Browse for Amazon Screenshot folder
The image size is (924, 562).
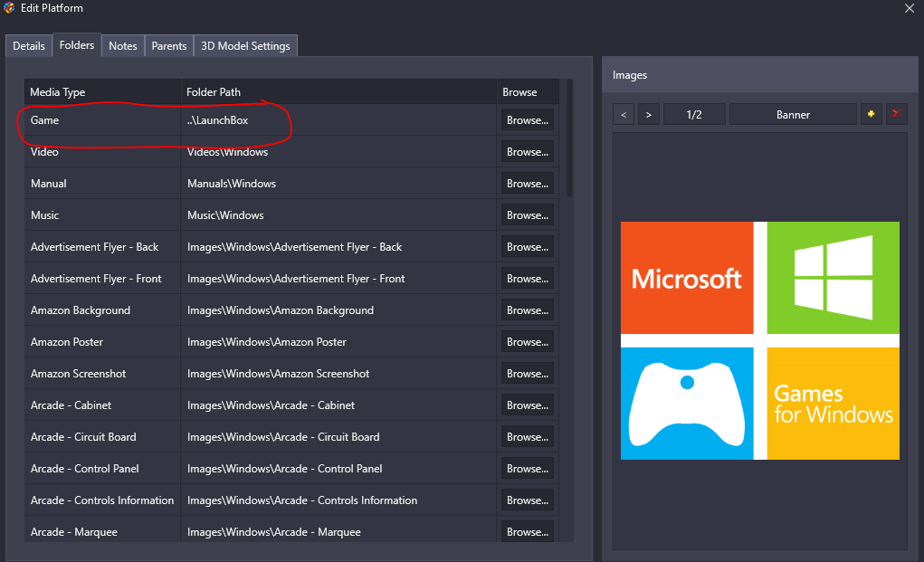528,374
